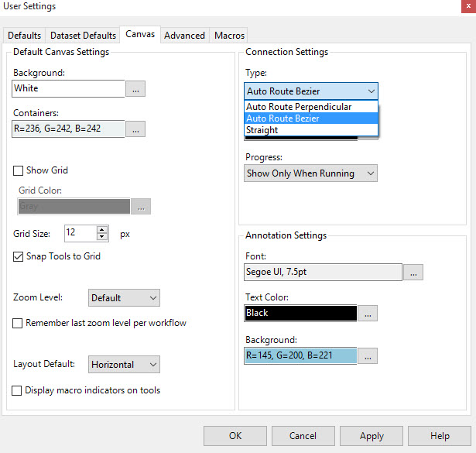Screen dimensions: 476x453
Task: Open the Macros tab
Action: point(229,36)
